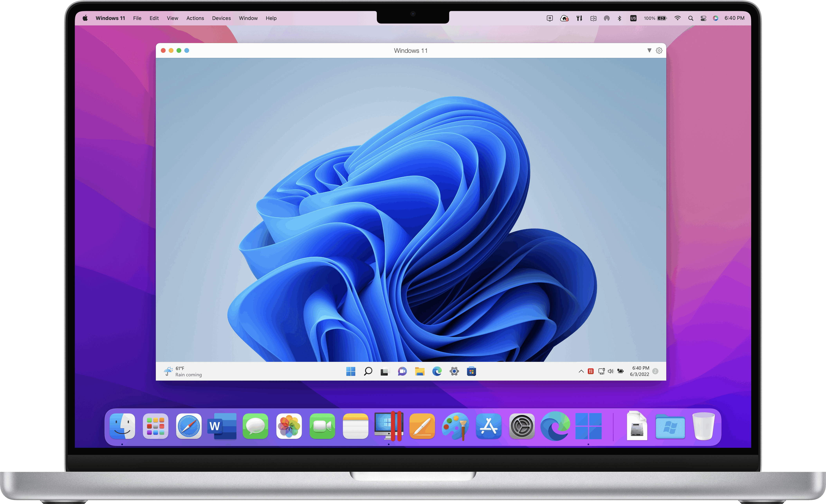This screenshot has height=504, width=826.
Task: Launch Microsoft Word from the Dock
Action: coord(222,426)
